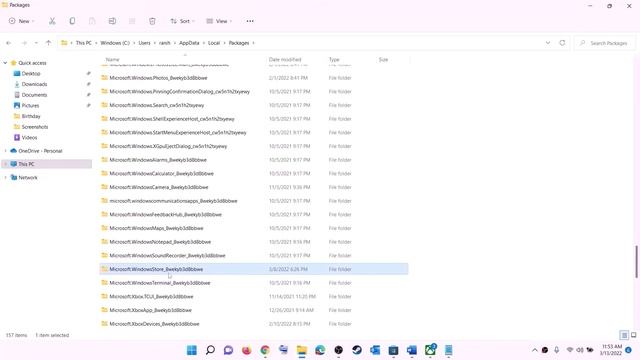
Task: Show hidden system tray icons chevron
Action: [x=534, y=350]
